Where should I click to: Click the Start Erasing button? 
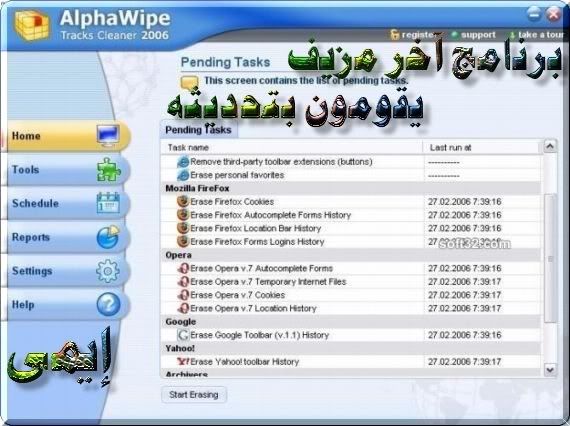[x=194, y=395]
